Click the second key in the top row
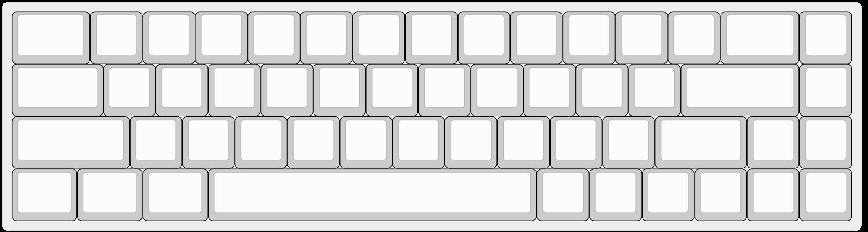 [x=116, y=38]
